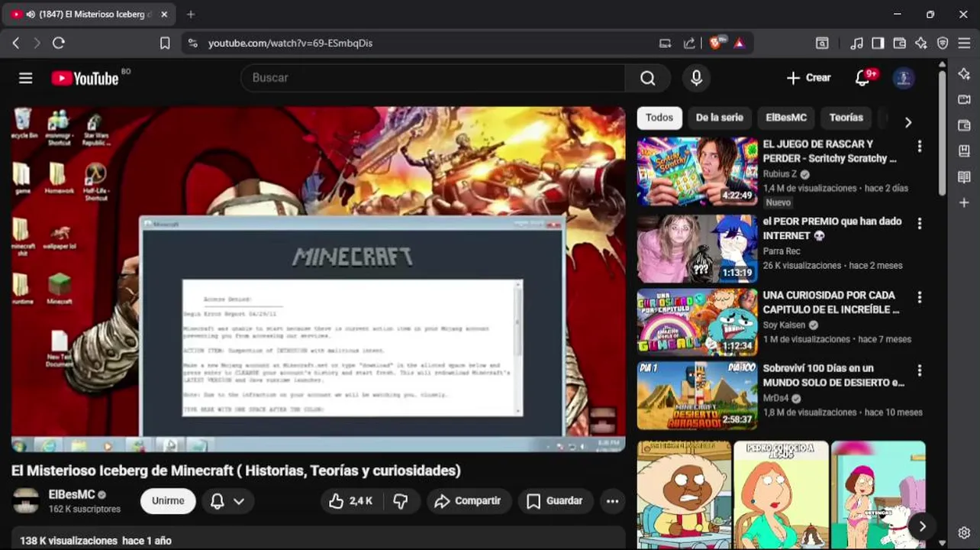Open Brave Rewards triangle icon
This screenshot has height=550, width=980.
[739, 44]
